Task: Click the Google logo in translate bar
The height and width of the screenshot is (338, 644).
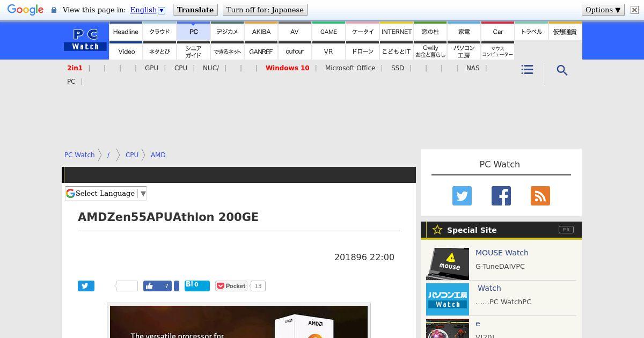Action: coord(25,10)
